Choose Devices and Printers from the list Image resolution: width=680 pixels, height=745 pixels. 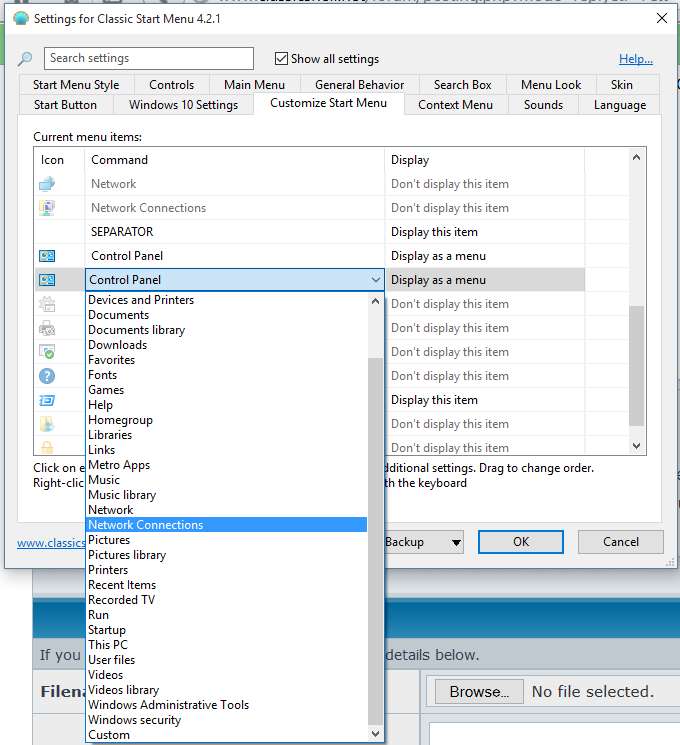[x=141, y=300]
